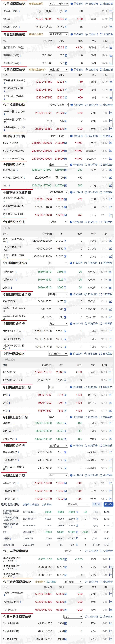Click info icon beside 贵溪铜升贴水
Screen dimensions: 115x644
tap(19, 11)
